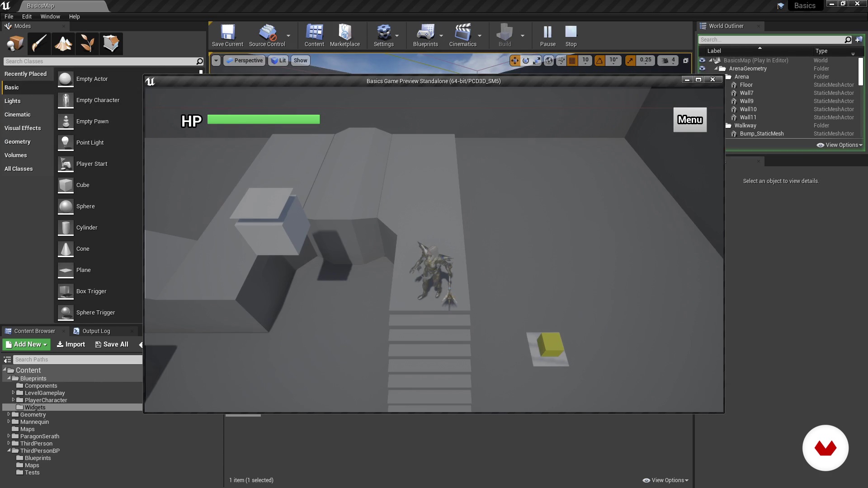Select the rotate gizmo tool in viewport
868x488 pixels.
(526, 61)
